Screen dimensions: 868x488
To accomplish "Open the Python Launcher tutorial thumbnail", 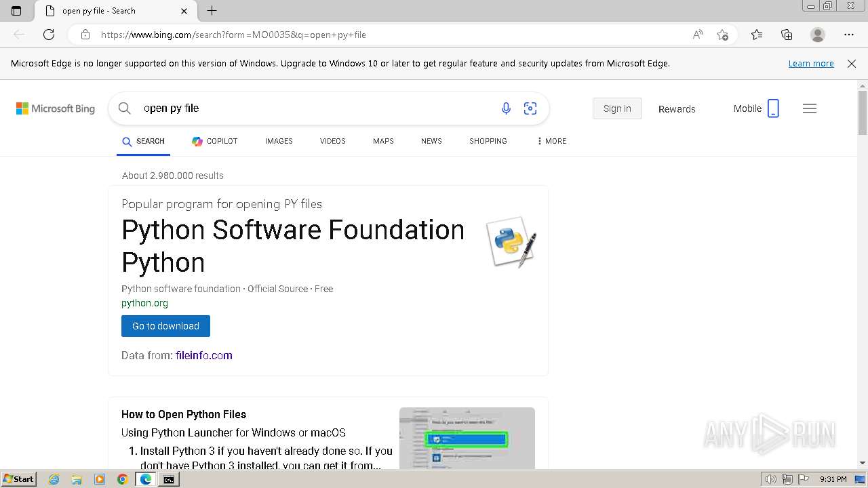I will [x=467, y=438].
